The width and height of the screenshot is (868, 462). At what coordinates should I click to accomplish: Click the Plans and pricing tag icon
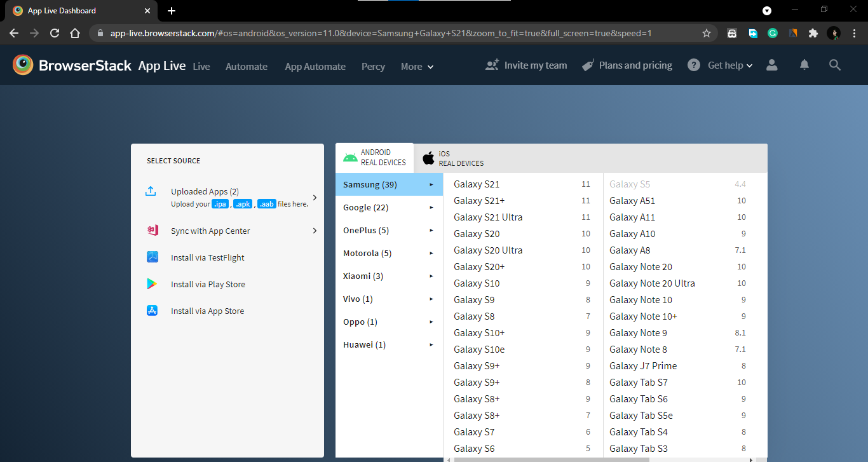point(588,65)
